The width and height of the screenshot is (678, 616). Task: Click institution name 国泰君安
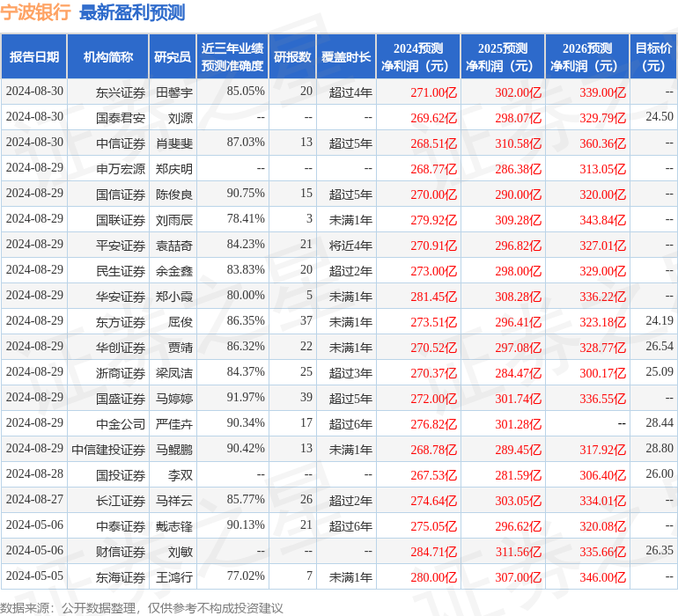point(121,118)
